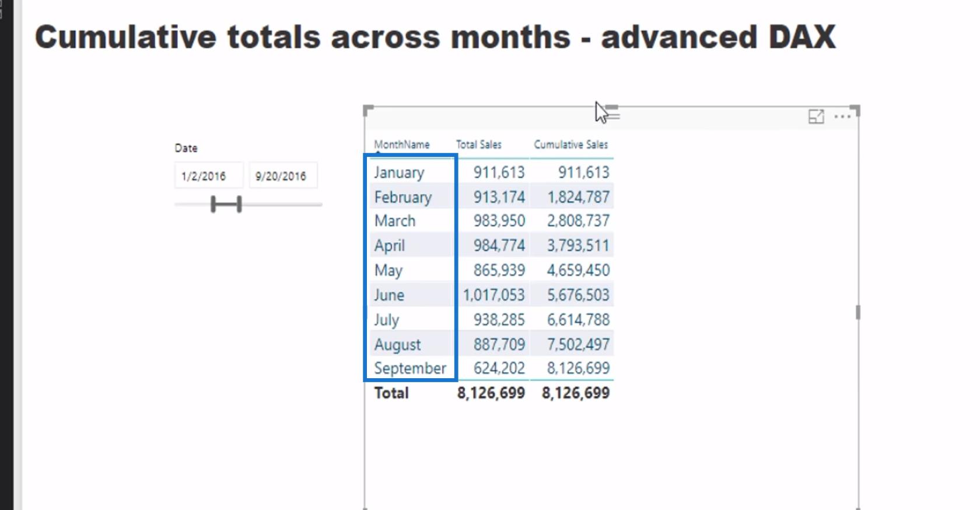Click the right-edge resize handle of table visual

pyautogui.click(x=857, y=313)
